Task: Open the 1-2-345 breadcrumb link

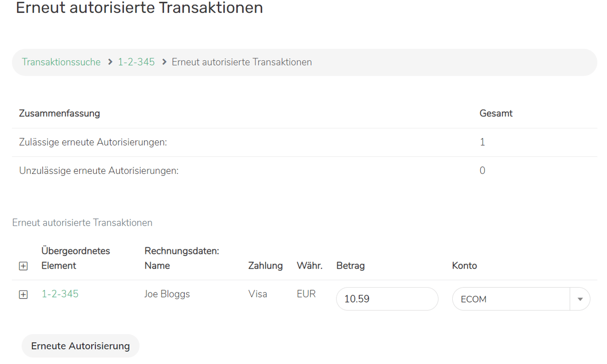Action: click(x=136, y=62)
